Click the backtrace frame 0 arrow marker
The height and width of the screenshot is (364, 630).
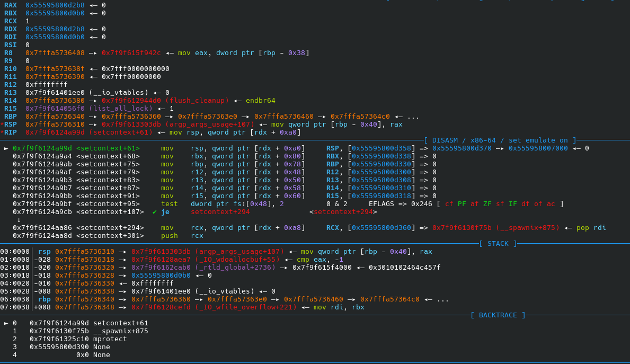[6, 323]
